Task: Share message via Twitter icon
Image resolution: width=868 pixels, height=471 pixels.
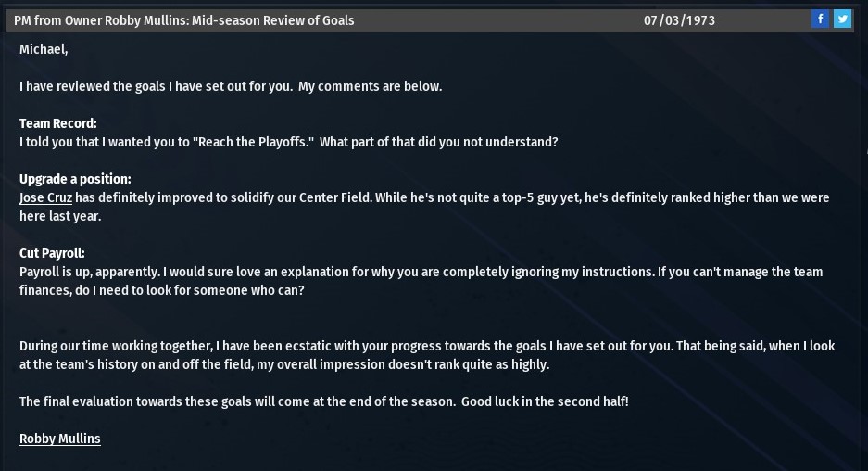Action: click(842, 19)
